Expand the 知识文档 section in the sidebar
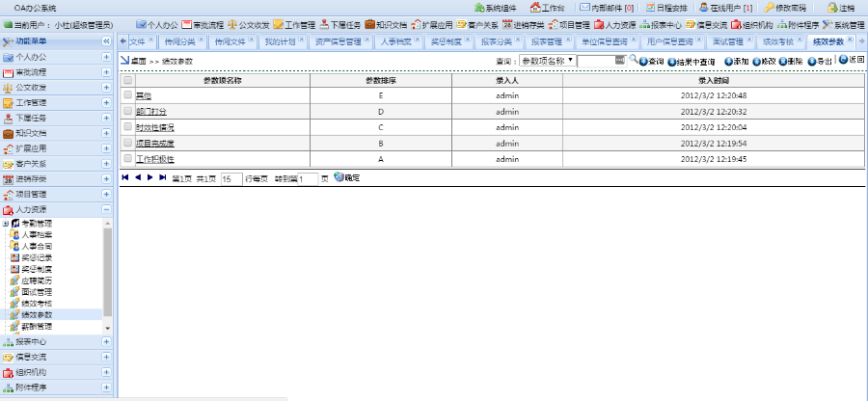 (106, 133)
